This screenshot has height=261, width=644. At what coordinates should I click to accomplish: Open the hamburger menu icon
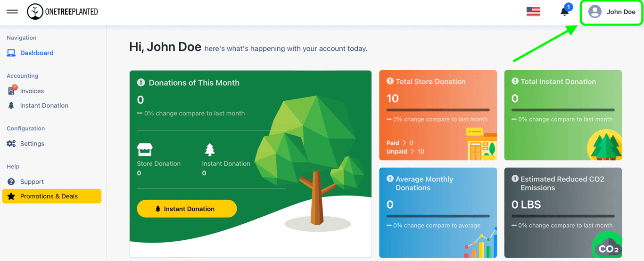point(12,11)
